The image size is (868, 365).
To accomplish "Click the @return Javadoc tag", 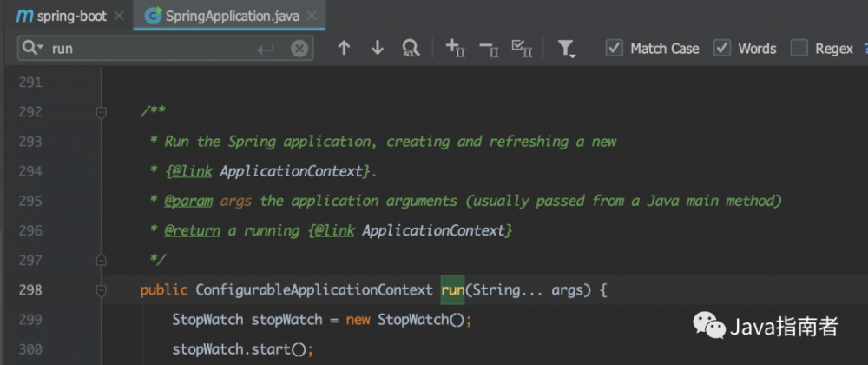I will click(192, 230).
